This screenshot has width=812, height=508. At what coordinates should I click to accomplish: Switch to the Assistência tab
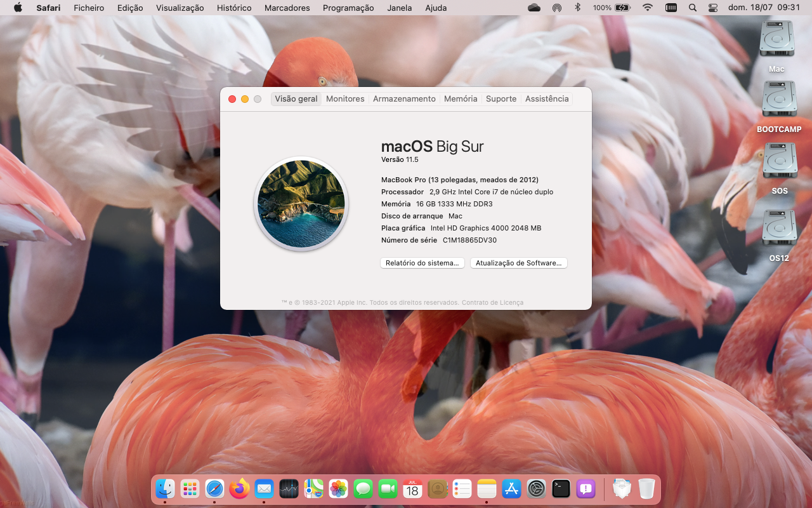point(547,98)
